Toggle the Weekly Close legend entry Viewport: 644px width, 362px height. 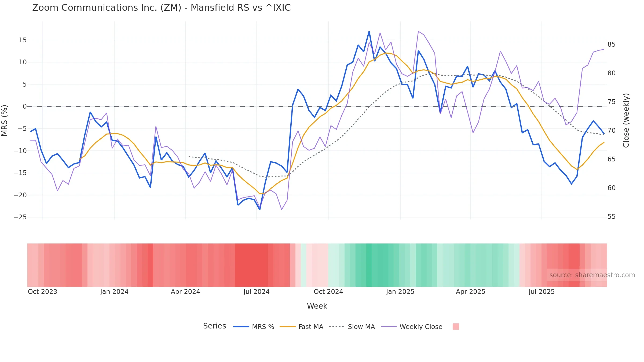pos(412,327)
